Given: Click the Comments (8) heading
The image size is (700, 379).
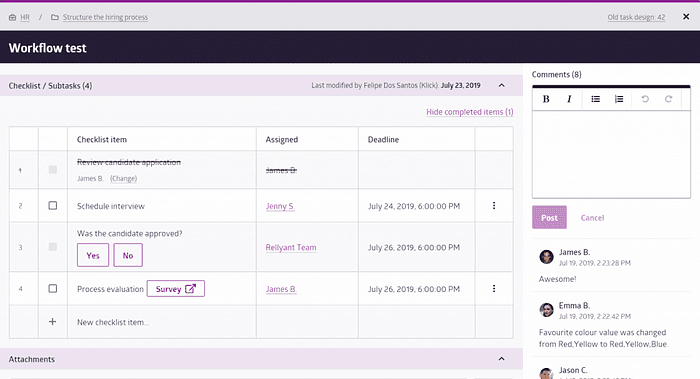Looking at the screenshot, I should click(557, 75).
